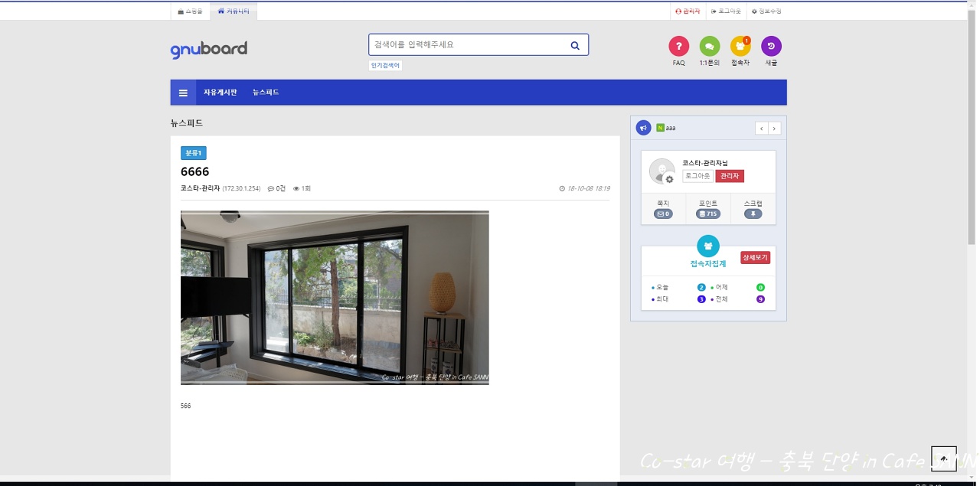The width and height of the screenshot is (980, 486).
Task: Select the 자유게시판 menu item
Action: coord(220,93)
